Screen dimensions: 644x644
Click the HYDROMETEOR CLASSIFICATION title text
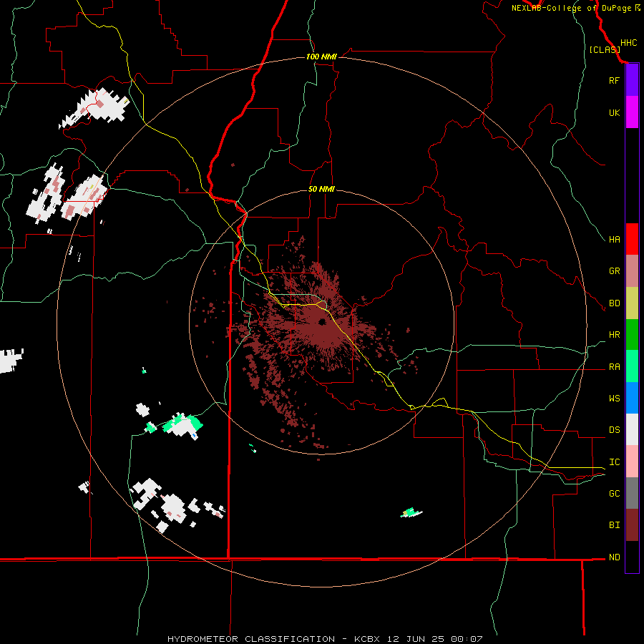pyautogui.click(x=251, y=639)
